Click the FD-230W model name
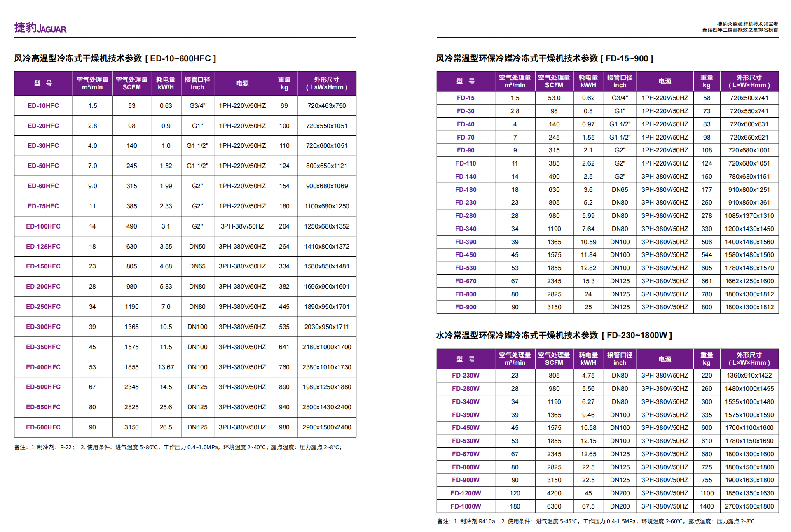 [x=466, y=376]
